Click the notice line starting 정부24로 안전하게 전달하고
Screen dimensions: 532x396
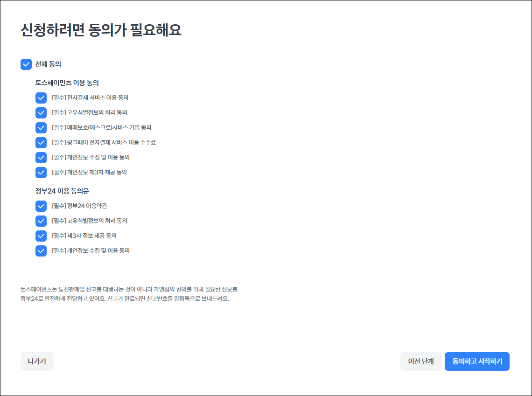[x=125, y=299]
